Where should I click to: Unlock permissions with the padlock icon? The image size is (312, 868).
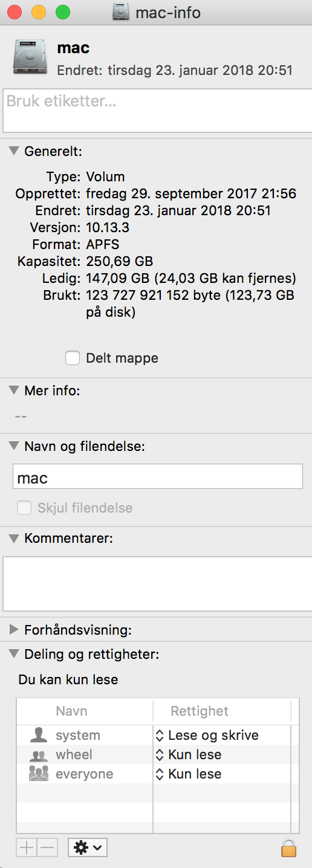(289, 847)
